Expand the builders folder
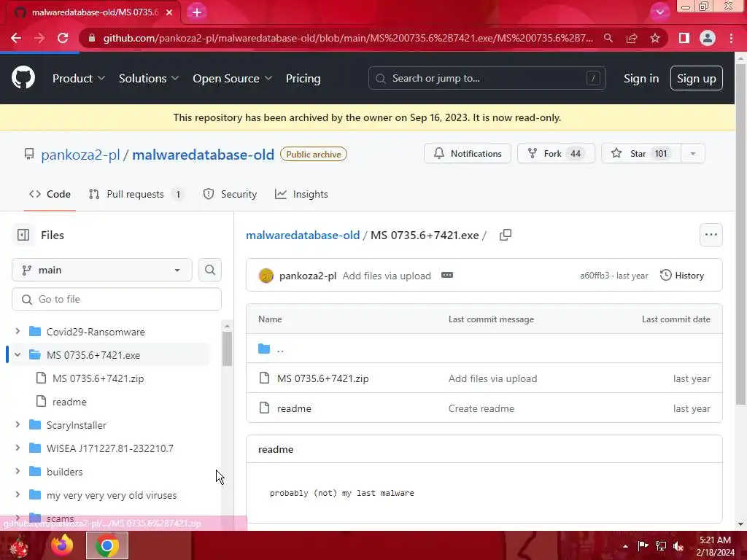Image resolution: width=747 pixels, height=560 pixels. pyautogui.click(x=18, y=471)
